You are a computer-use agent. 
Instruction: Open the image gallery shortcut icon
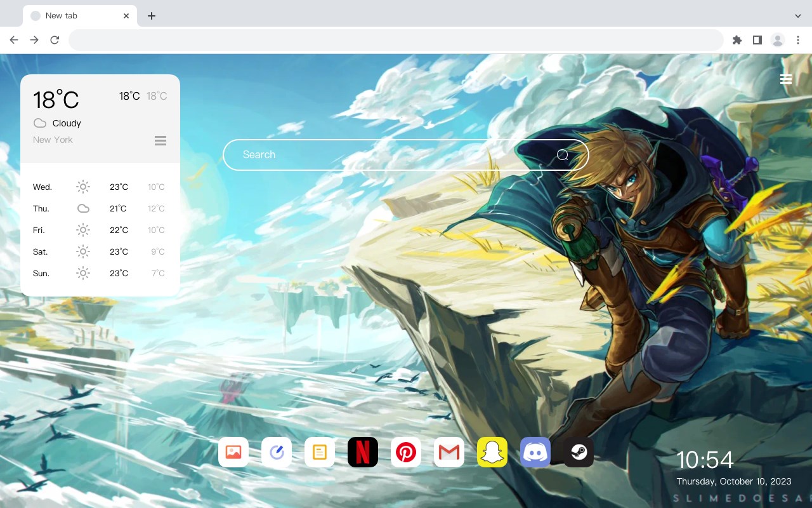click(233, 452)
